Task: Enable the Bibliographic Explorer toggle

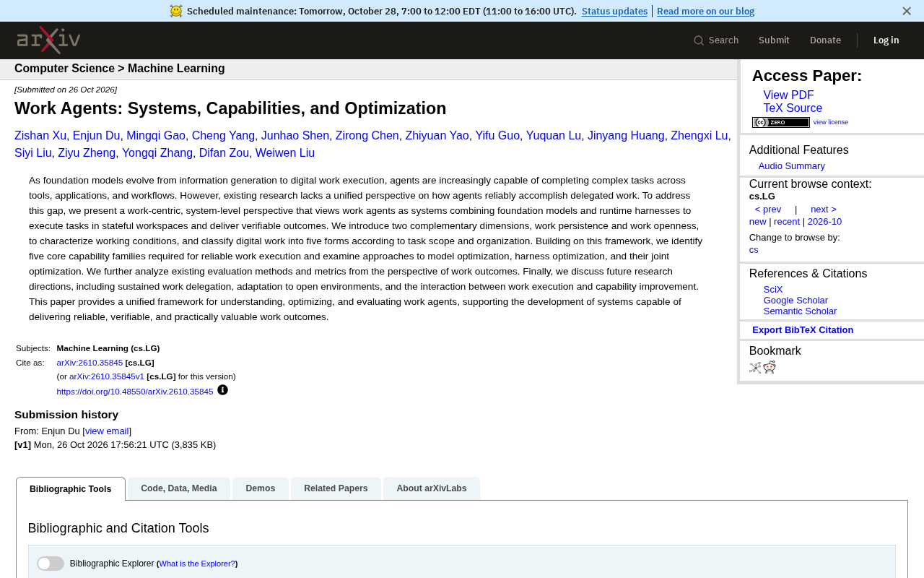Action: 51,564
